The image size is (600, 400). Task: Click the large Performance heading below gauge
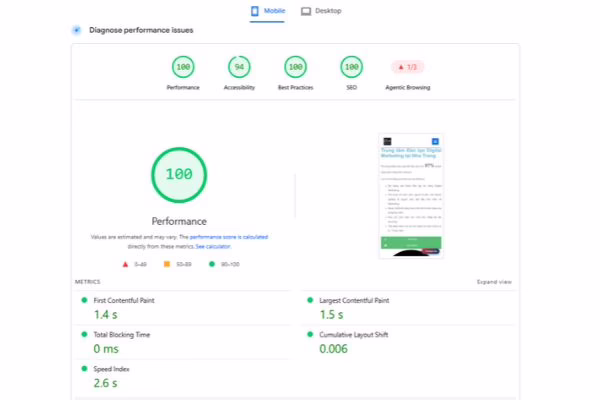point(179,221)
